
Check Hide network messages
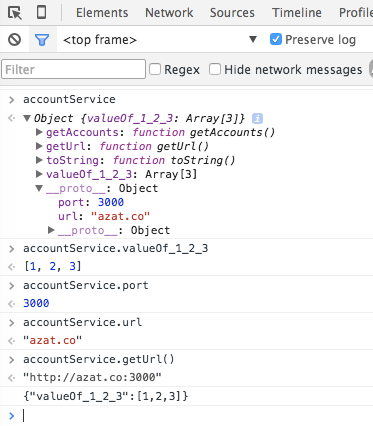coord(215,69)
